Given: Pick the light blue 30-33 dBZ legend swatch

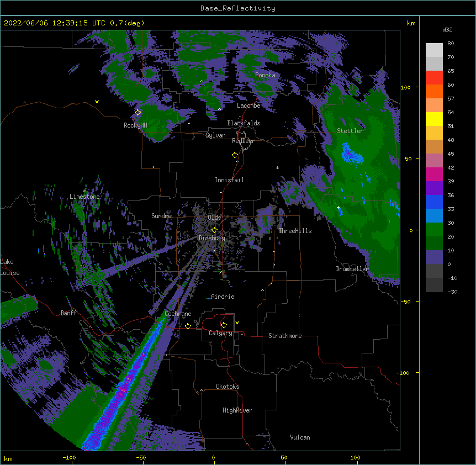Looking at the screenshot, I should tap(434, 215).
